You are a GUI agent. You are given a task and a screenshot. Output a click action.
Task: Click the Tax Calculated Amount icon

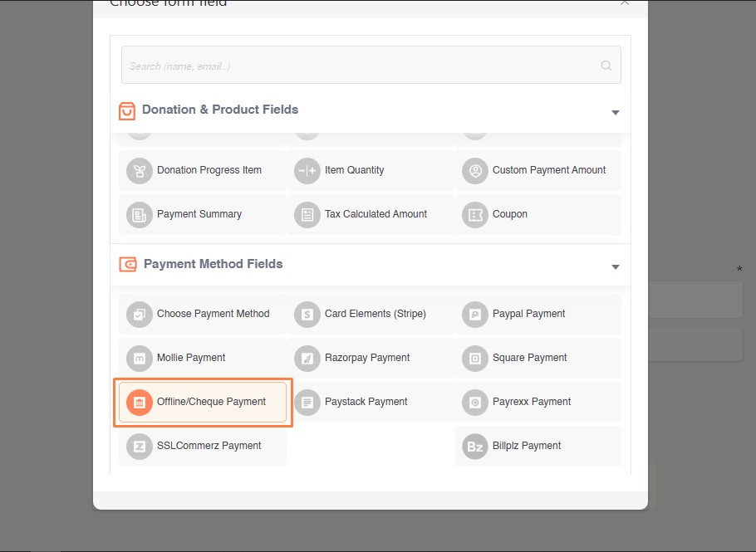[307, 214]
